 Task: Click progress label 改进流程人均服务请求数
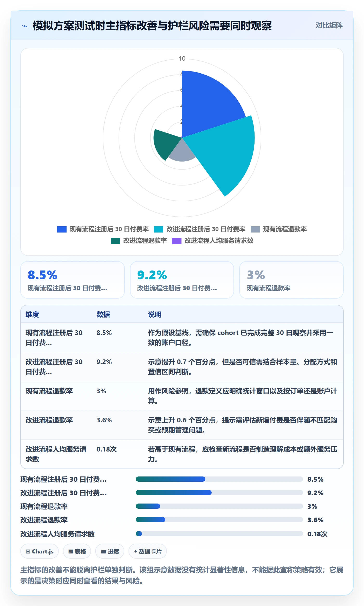(x=57, y=534)
